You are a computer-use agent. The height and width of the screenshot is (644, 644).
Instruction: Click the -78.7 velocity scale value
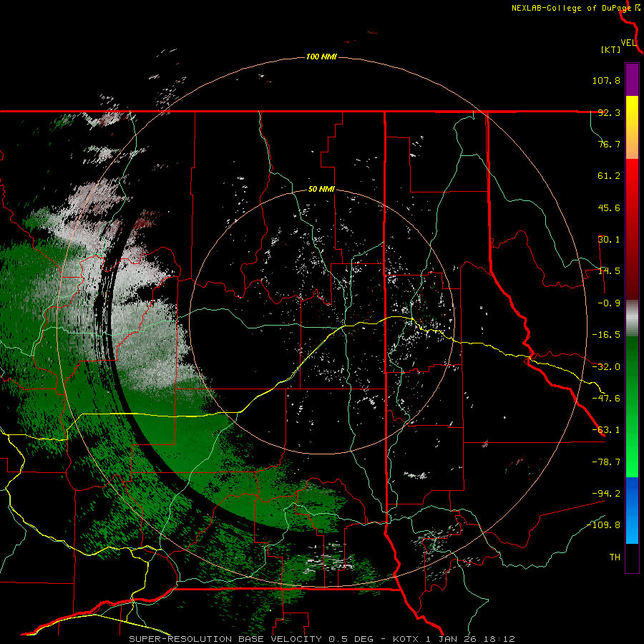click(606, 462)
